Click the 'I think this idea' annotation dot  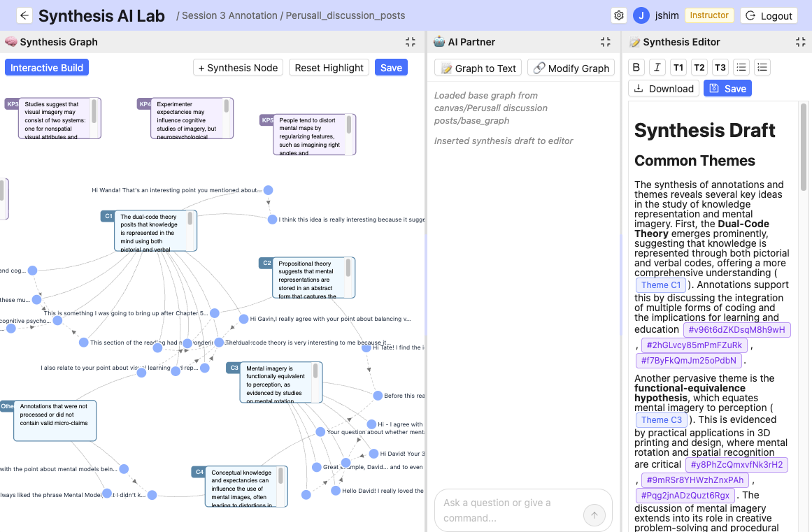(272, 220)
